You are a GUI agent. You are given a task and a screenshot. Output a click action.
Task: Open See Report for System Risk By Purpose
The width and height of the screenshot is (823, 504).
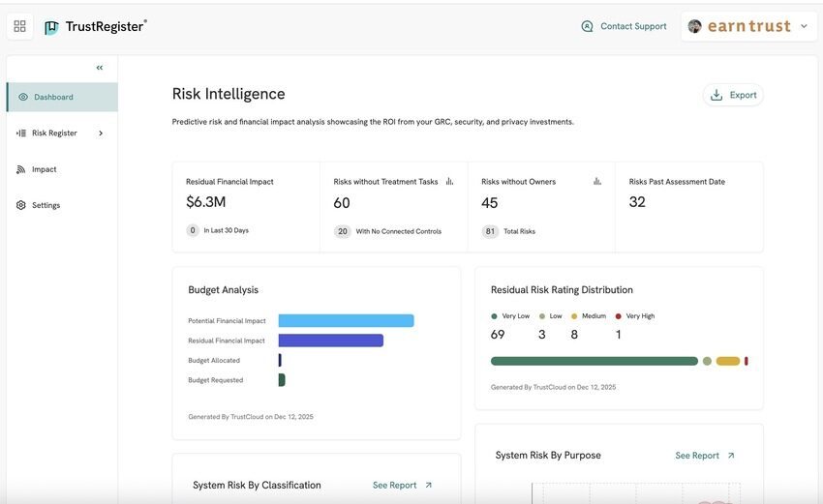pos(697,456)
